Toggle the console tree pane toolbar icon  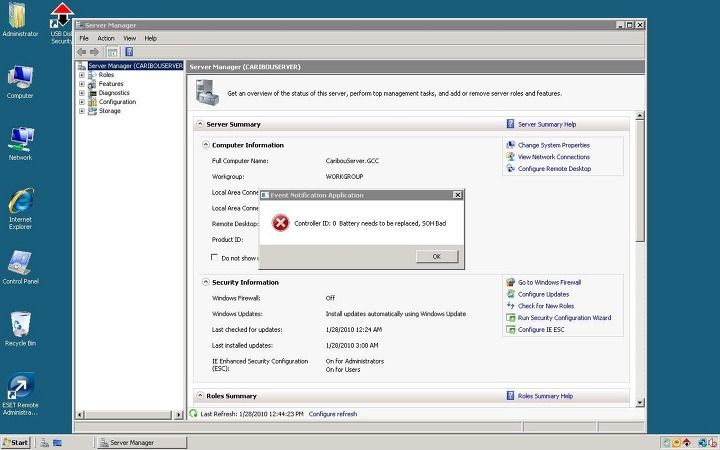pyautogui.click(x=112, y=52)
